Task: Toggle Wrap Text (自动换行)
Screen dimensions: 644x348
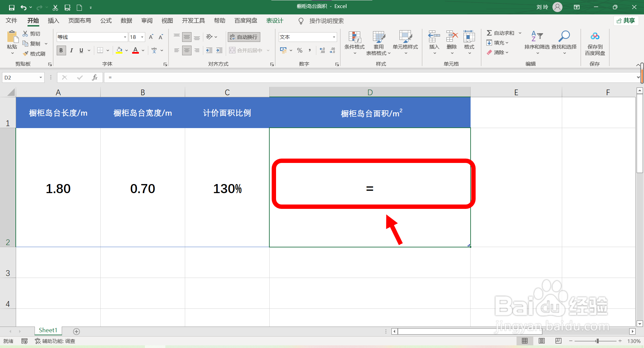Action: pyautogui.click(x=244, y=37)
